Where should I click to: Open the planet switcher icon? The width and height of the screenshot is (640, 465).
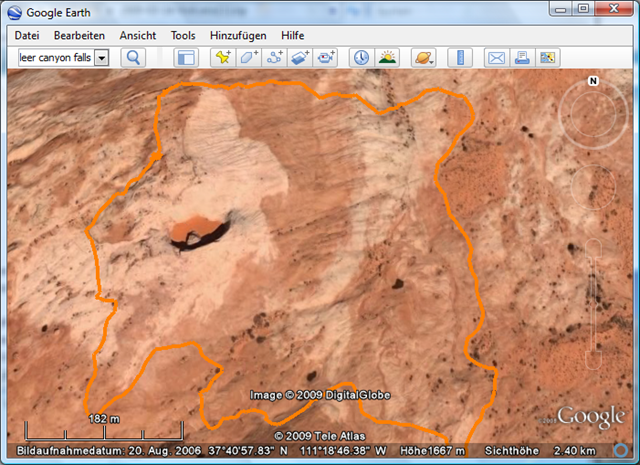[423, 58]
